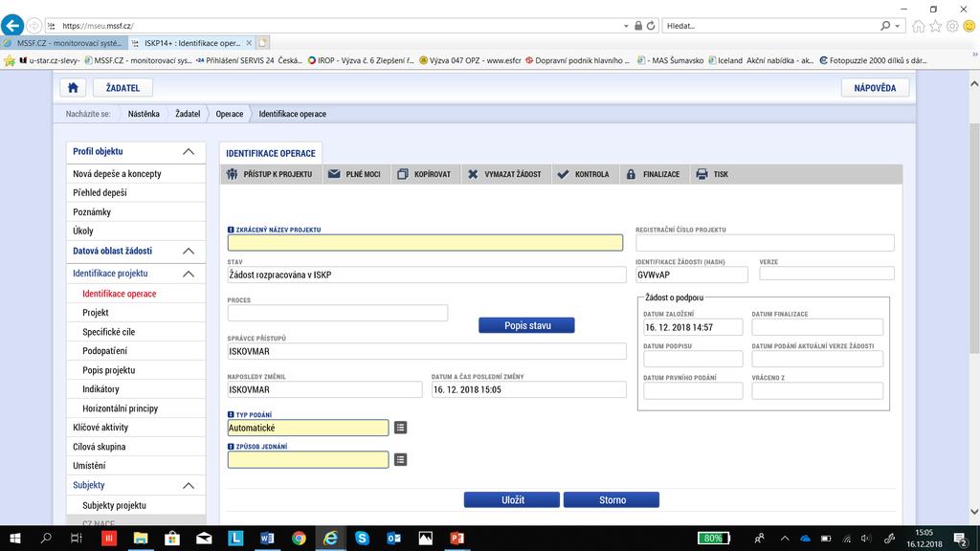Screen dimensions: 980x551
Task: Open the Typ podání list picker icon
Action: click(x=401, y=428)
